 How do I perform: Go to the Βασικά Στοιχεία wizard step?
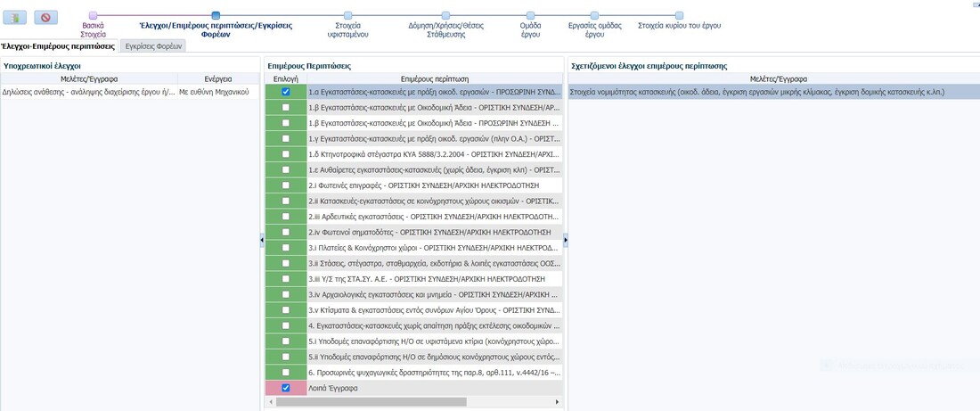coord(94,15)
